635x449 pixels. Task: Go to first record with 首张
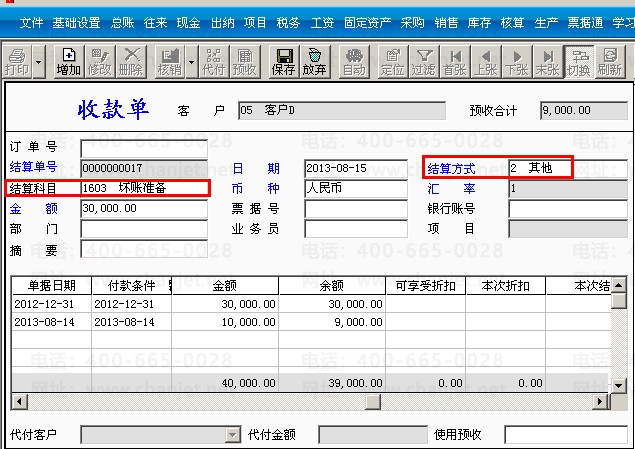coord(455,62)
